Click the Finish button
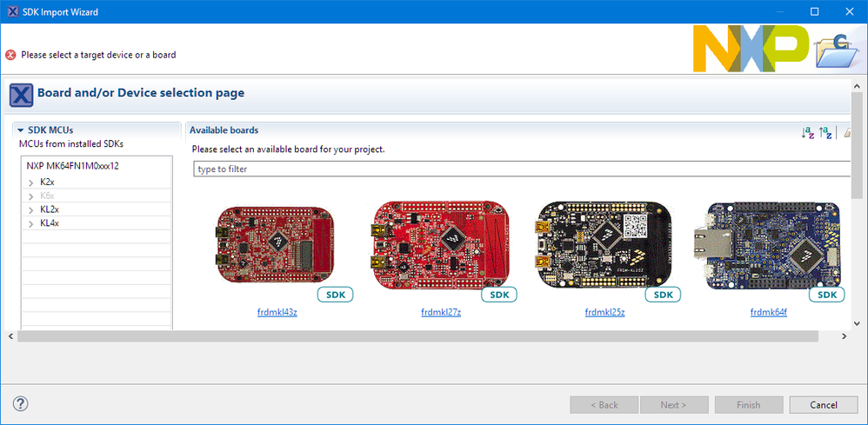Screen dimensions: 868x425 (x=749, y=405)
